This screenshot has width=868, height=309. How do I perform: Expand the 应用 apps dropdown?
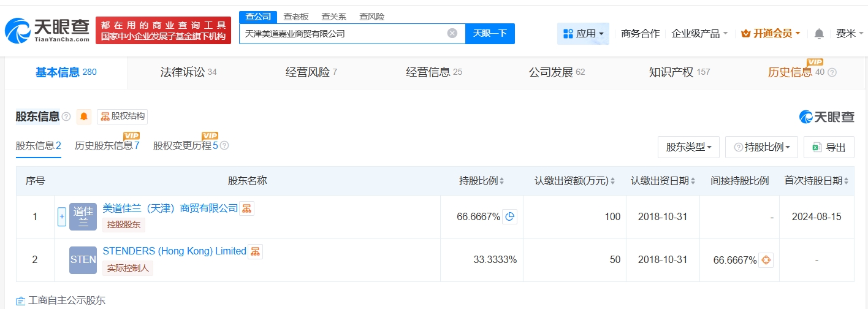click(583, 34)
